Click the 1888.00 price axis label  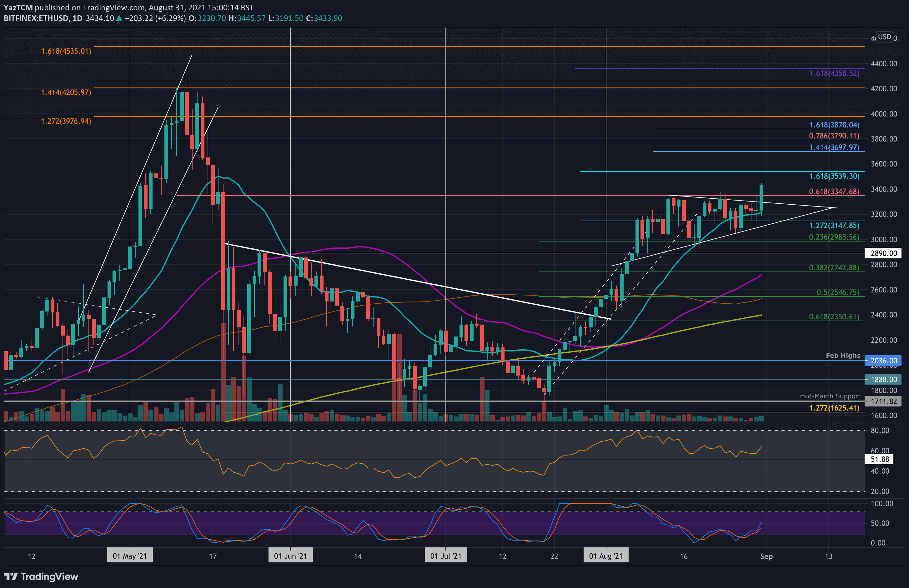tap(883, 380)
